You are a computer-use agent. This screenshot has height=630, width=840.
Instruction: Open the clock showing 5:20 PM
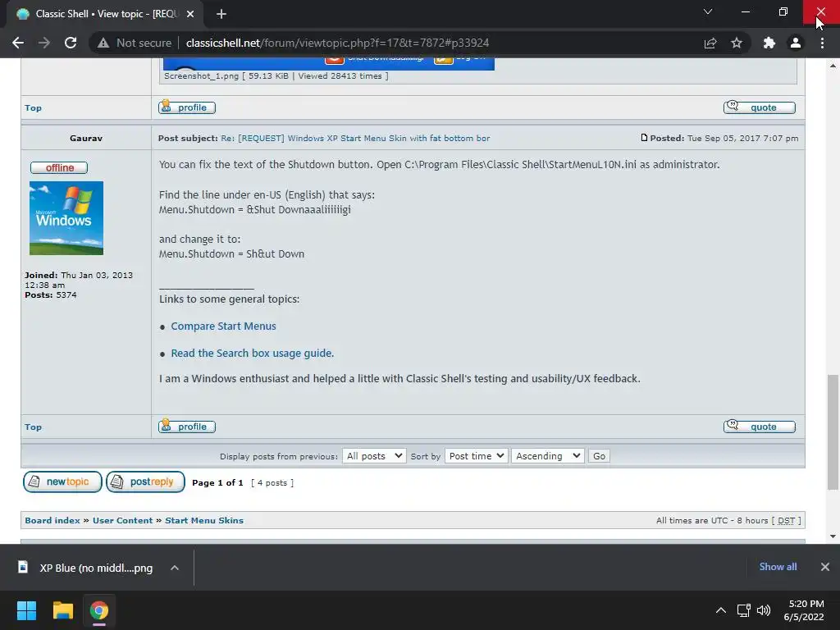[x=804, y=610]
